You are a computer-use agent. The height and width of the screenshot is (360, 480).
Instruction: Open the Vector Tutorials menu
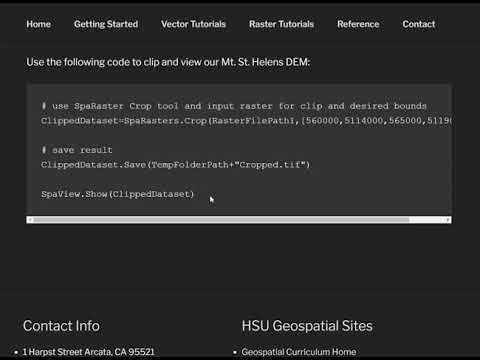tap(193, 24)
